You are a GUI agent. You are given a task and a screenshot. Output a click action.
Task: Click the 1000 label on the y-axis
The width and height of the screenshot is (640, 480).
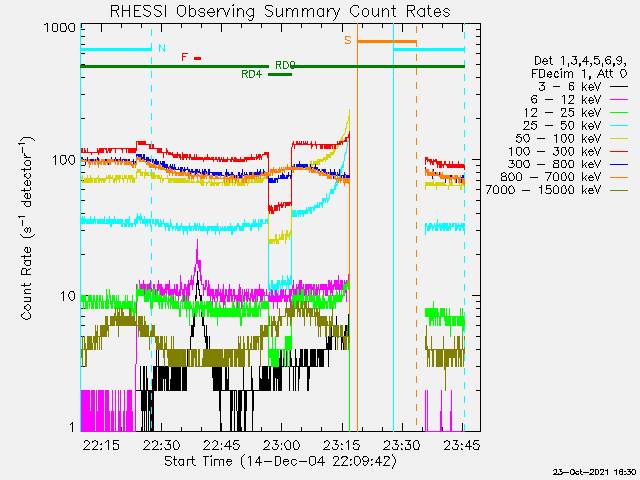(x=60, y=28)
